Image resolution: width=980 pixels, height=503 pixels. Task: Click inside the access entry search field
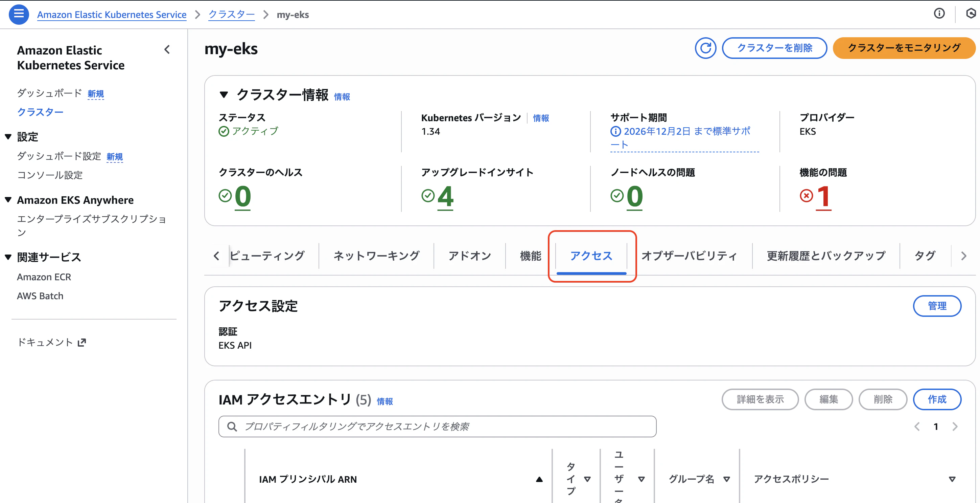419,427
